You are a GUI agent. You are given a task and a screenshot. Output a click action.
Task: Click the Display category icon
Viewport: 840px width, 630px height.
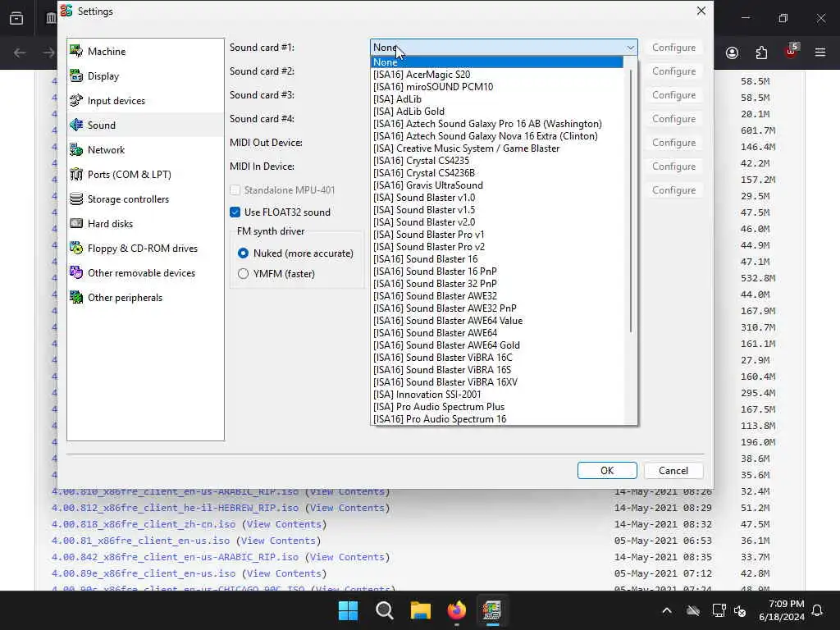pyautogui.click(x=76, y=75)
